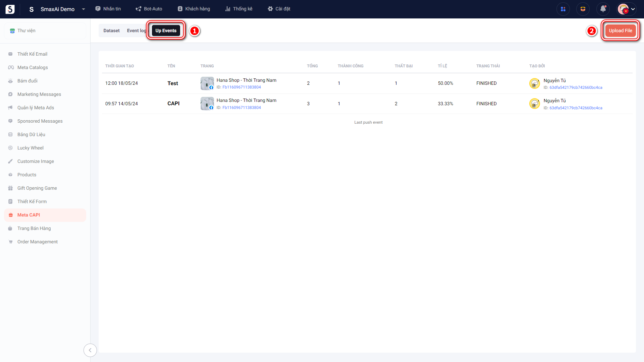This screenshot has width=644, height=362.
Task: Click the orange package box icon
Action: [583, 9]
